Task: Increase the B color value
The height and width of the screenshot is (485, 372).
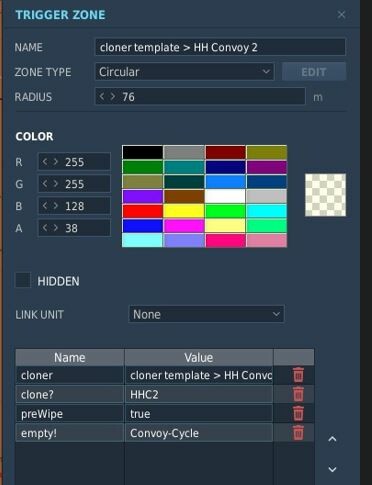Action: click(56, 206)
